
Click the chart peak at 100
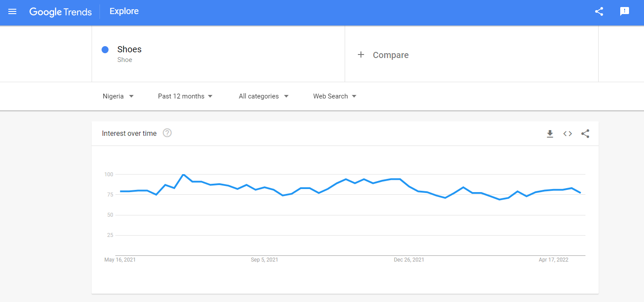coord(183,175)
